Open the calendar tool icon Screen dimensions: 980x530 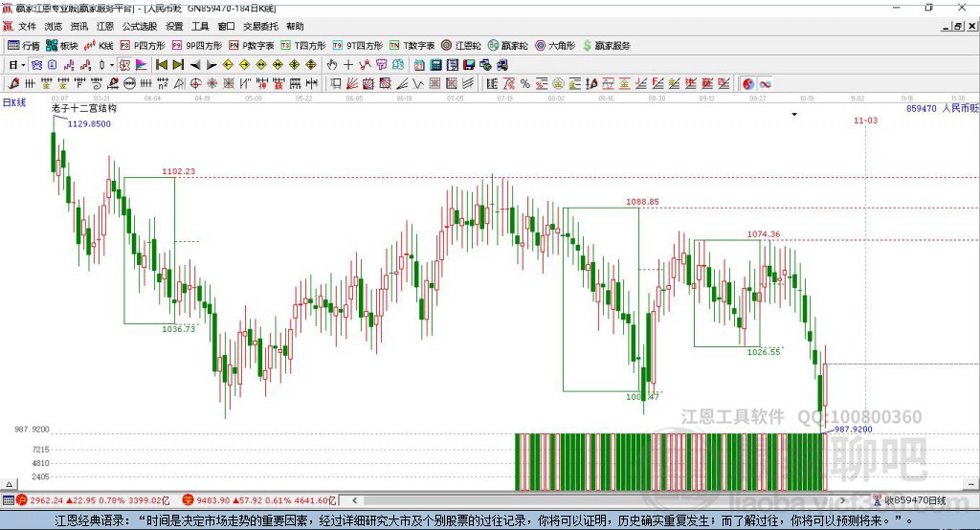click(x=419, y=65)
